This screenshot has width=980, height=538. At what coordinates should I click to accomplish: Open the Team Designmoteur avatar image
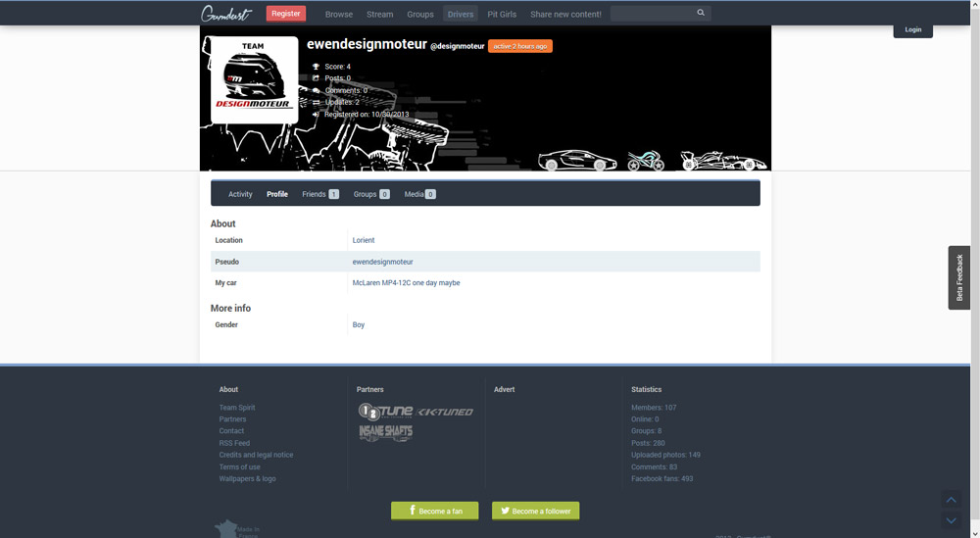click(255, 79)
